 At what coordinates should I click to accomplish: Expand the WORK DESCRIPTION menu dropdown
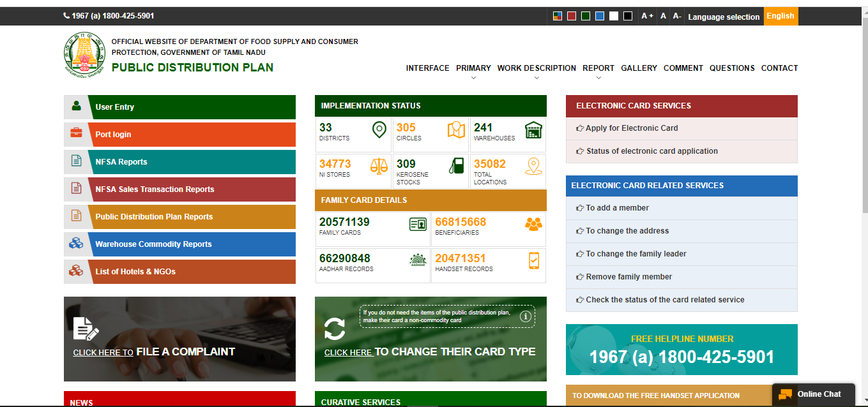[x=537, y=68]
